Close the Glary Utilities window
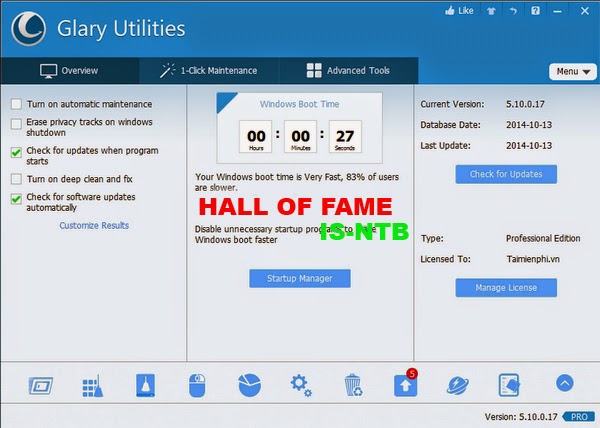Image resolution: width=600 pixels, height=428 pixels. coord(585,11)
